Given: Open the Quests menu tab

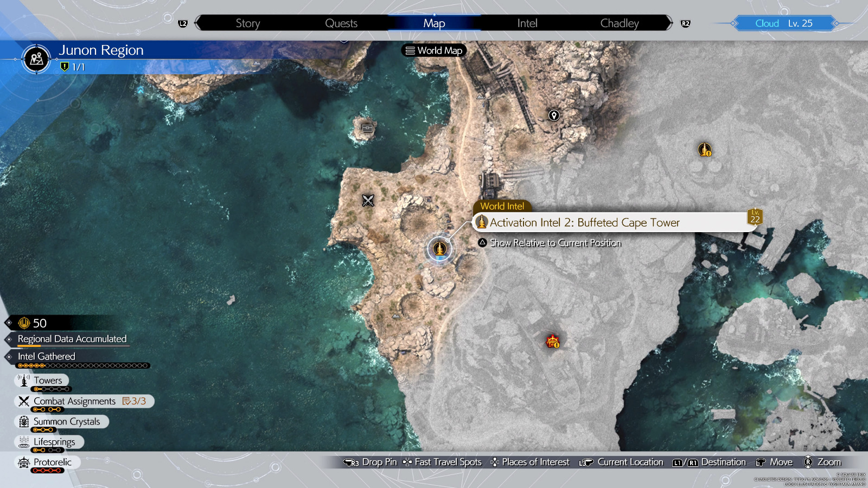Looking at the screenshot, I should point(341,23).
